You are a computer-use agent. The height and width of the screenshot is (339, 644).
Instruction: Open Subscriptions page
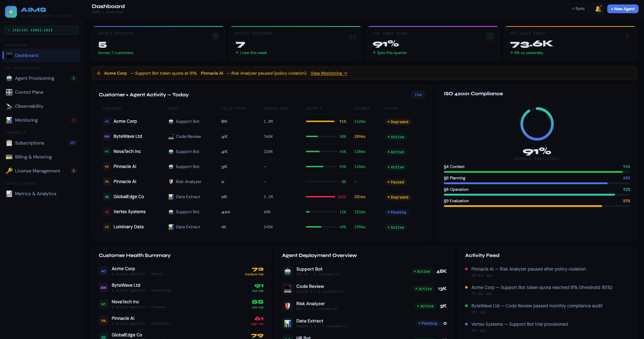click(41, 143)
